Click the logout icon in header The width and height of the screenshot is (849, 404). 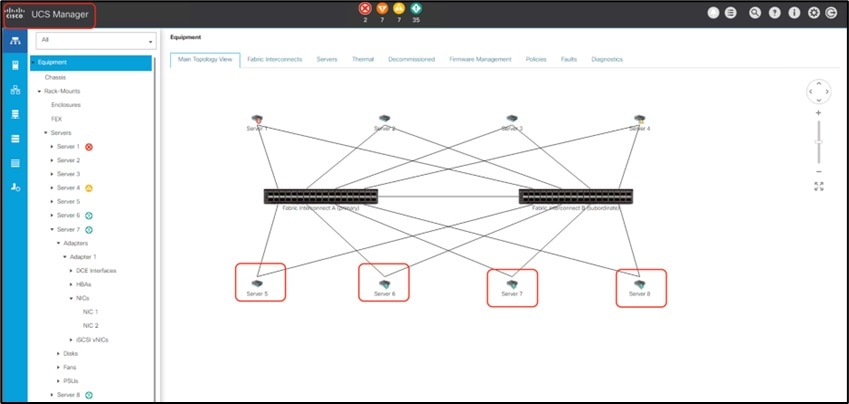(831, 13)
